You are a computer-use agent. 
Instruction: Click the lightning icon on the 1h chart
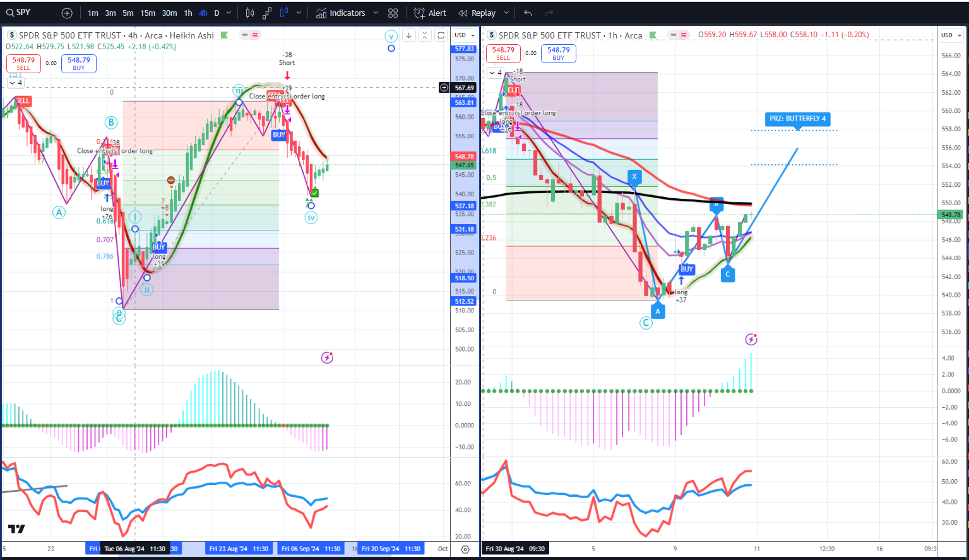click(x=751, y=340)
